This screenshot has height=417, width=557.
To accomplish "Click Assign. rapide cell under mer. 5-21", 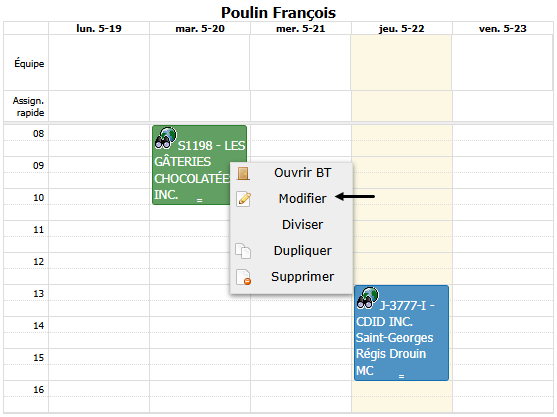I will pos(301,106).
